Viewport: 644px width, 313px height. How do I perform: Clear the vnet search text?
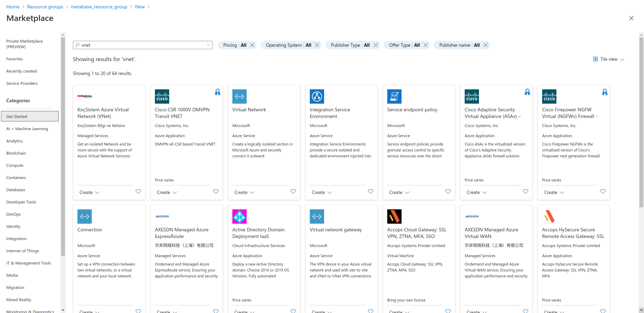(208, 45)
